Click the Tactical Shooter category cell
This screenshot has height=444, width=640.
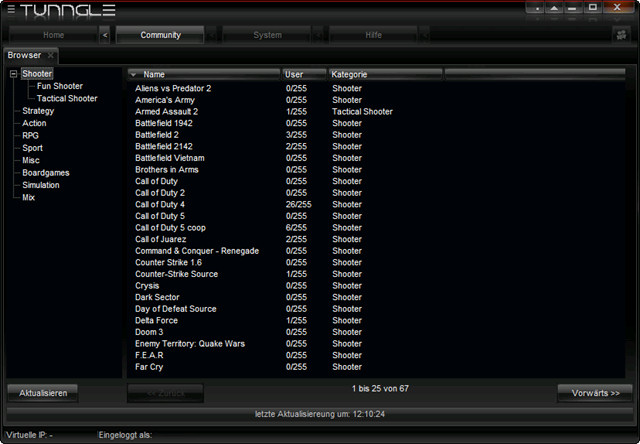point(362,111)
